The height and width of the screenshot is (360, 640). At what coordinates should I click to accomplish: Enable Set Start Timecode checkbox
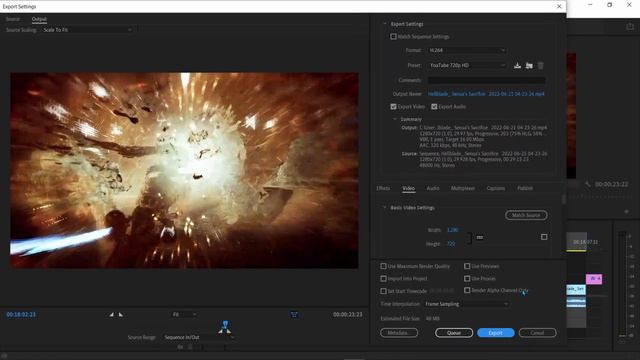383,291
